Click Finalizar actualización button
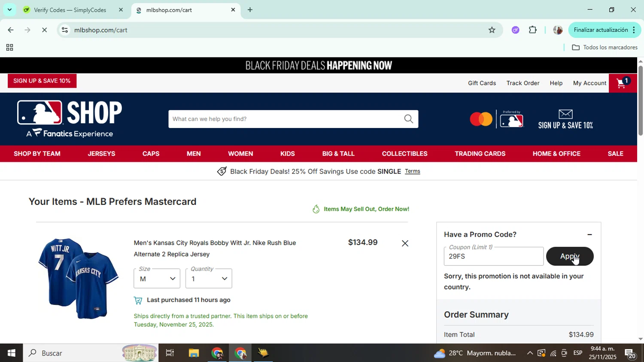This screenshot has width=644, height=362. (605, 30)
